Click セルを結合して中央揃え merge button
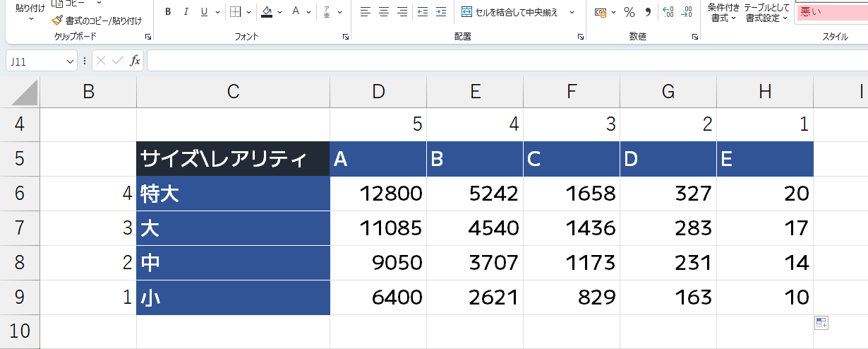This screenshot has width=868, height=349. pos(510,11)
